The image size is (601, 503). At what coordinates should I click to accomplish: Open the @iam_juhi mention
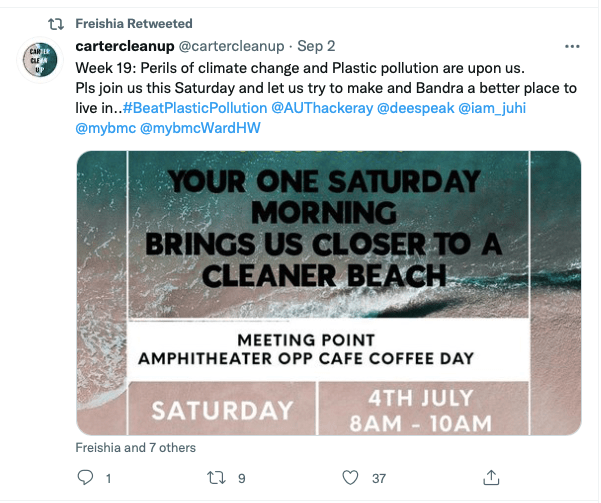point(491,107)
